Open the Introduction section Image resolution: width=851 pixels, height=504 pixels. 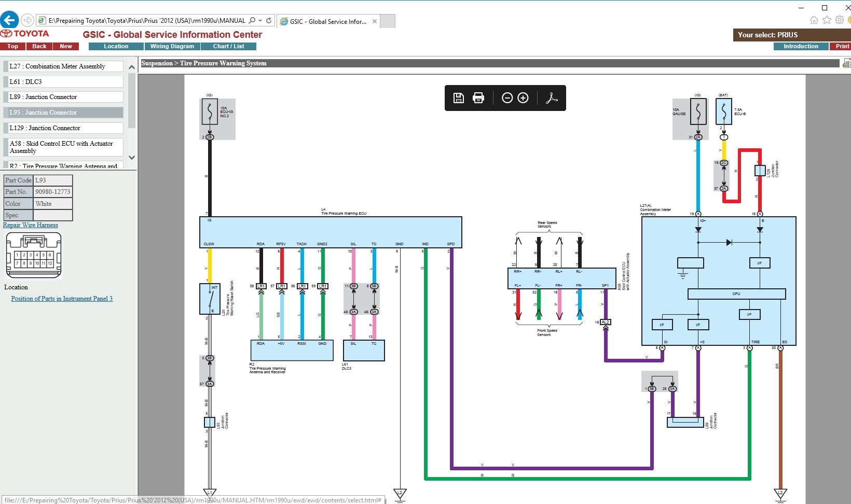[801, 46]
